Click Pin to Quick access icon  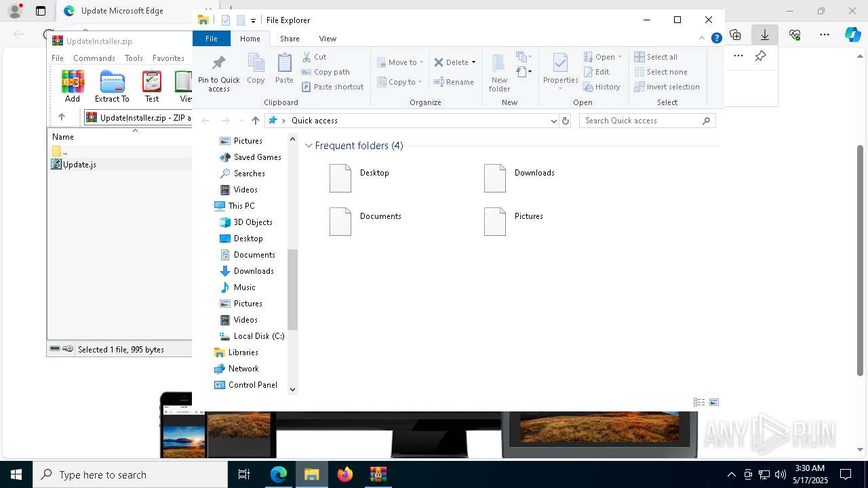tap(218, 73)
